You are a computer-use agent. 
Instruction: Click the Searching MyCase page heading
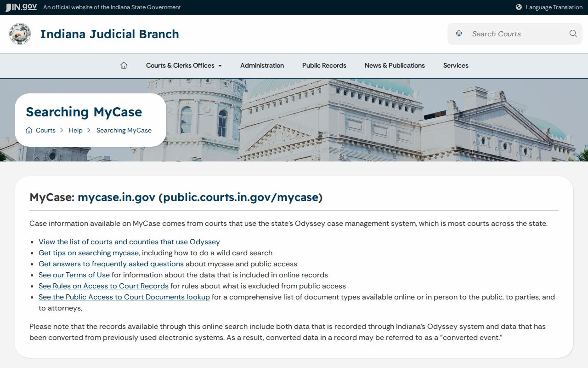pyautogui.click(x=84, y=112)
